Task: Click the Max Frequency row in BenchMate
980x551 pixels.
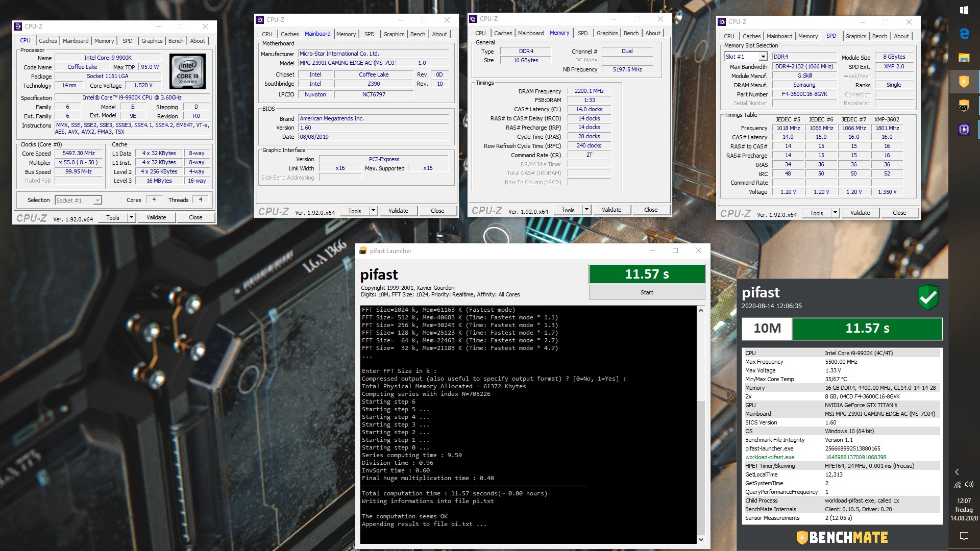Action: point(841,362)
